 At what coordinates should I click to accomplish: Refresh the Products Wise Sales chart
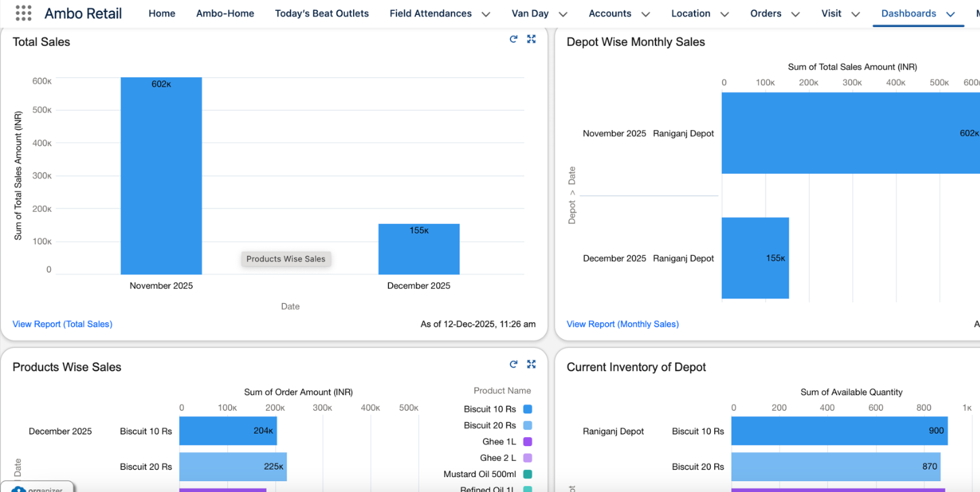click(513, 364)
